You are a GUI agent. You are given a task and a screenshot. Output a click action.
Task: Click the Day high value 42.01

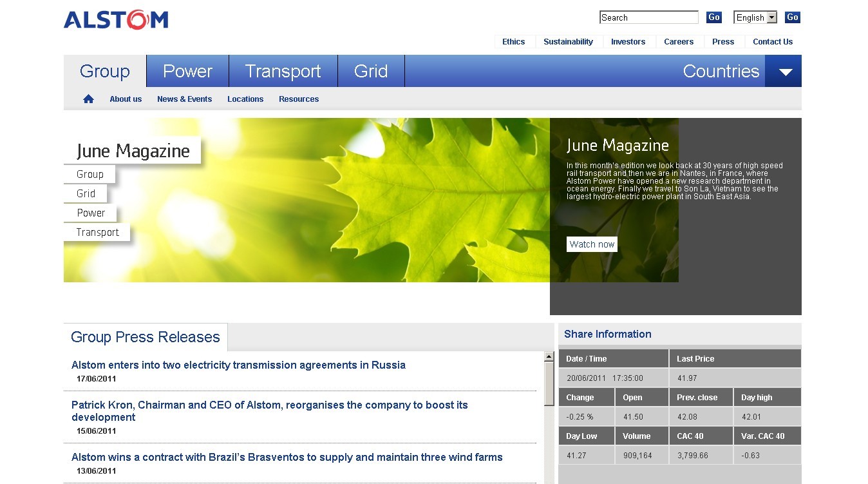coord(751,417)
